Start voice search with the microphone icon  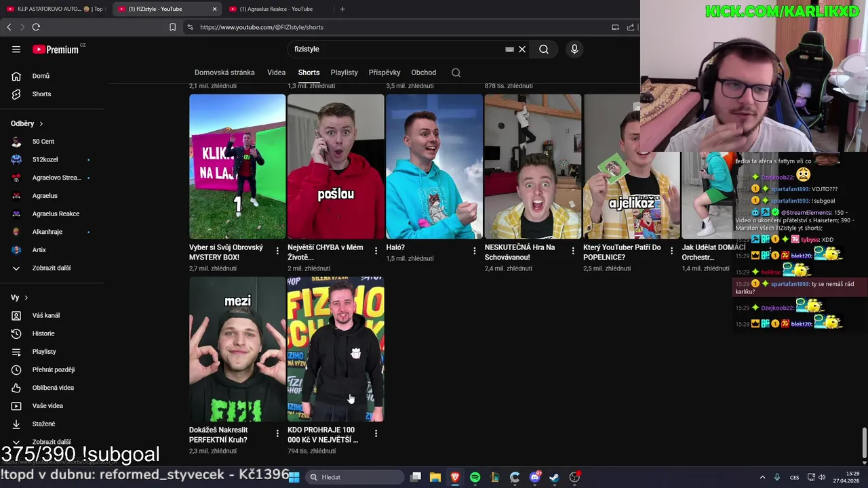tap(574, 49)
